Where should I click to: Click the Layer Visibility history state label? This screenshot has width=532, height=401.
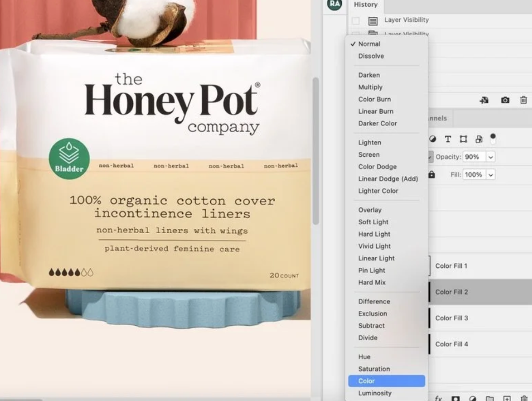[406, 20]
